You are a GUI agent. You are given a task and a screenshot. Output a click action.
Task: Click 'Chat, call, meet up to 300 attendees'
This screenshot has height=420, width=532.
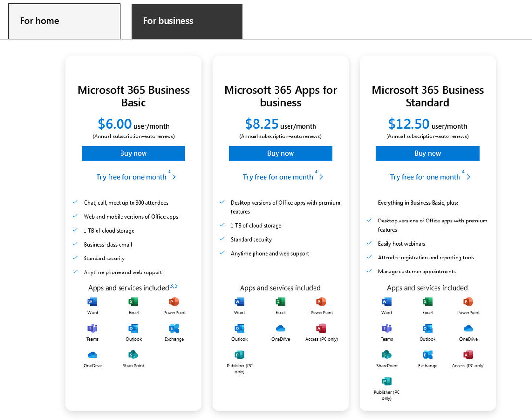[126, 203]
